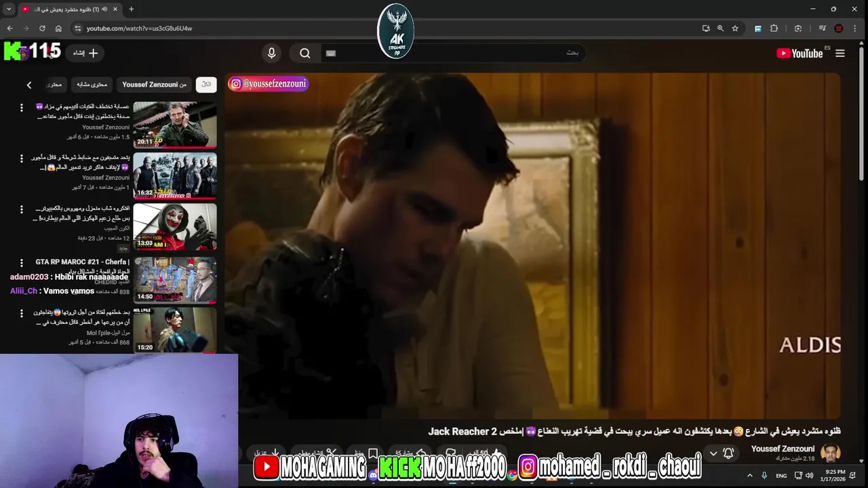Image resolution: width=868 pixels, height=488 pixels.
Task: Open Youssef Zenzouni channel avatar
Action: click(830, 453)
